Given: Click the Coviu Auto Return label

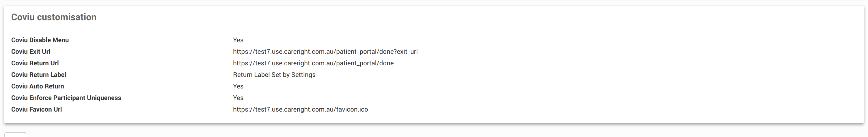Looking at the screenshot, I should 38,86.
